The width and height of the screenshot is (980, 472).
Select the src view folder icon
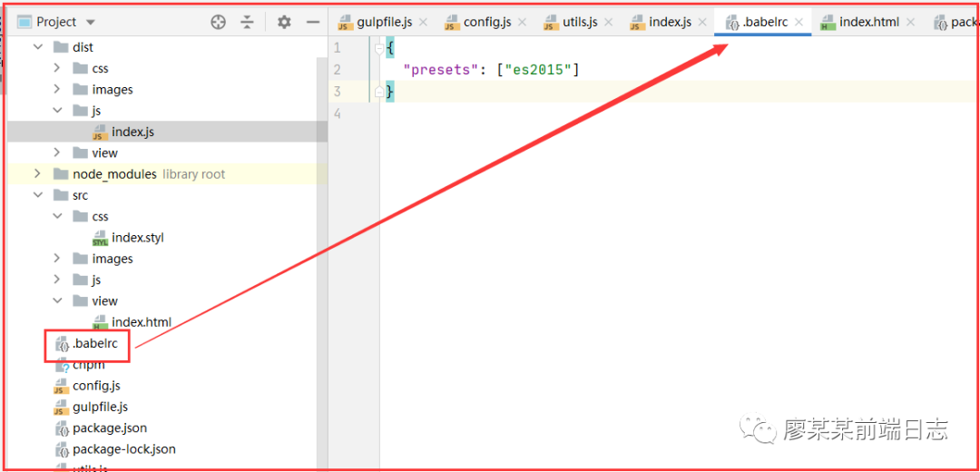tap(80, 300)
